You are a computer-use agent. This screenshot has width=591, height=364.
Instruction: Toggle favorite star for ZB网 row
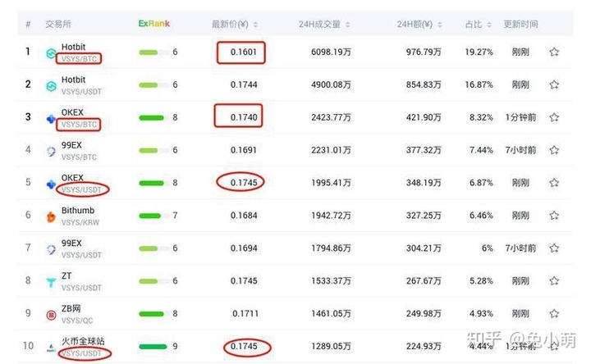click(x=554, y=313)
